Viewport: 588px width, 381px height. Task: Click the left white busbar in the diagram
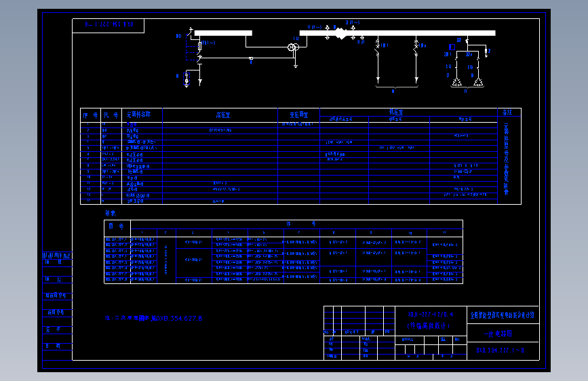coord(223,33)
